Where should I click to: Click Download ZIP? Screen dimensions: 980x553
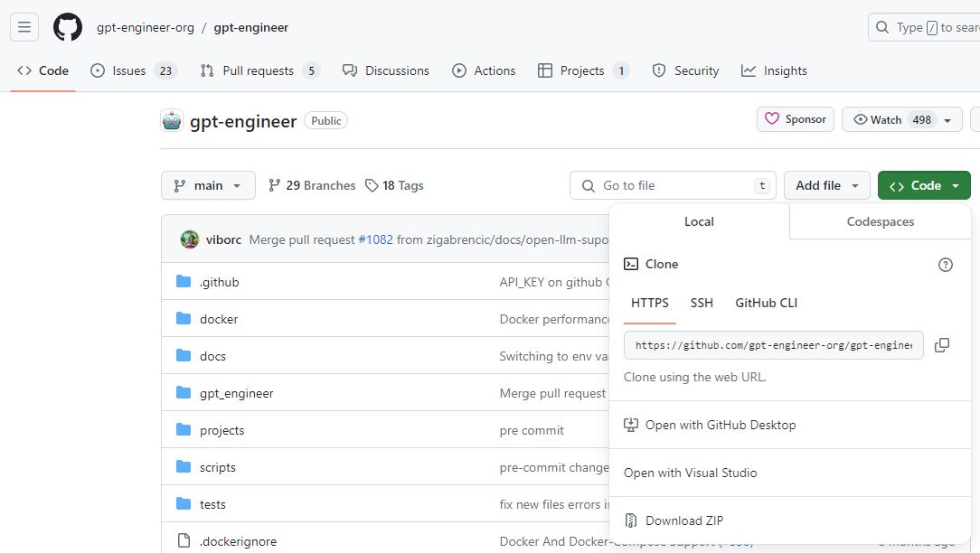tap(683, 520)
